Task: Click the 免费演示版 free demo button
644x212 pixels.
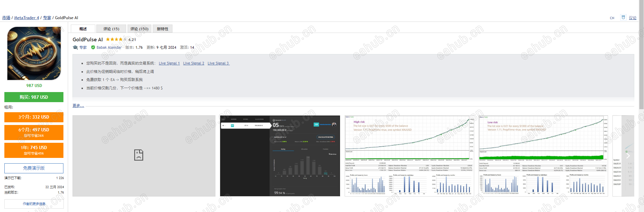Action: (x=34, y=168)
